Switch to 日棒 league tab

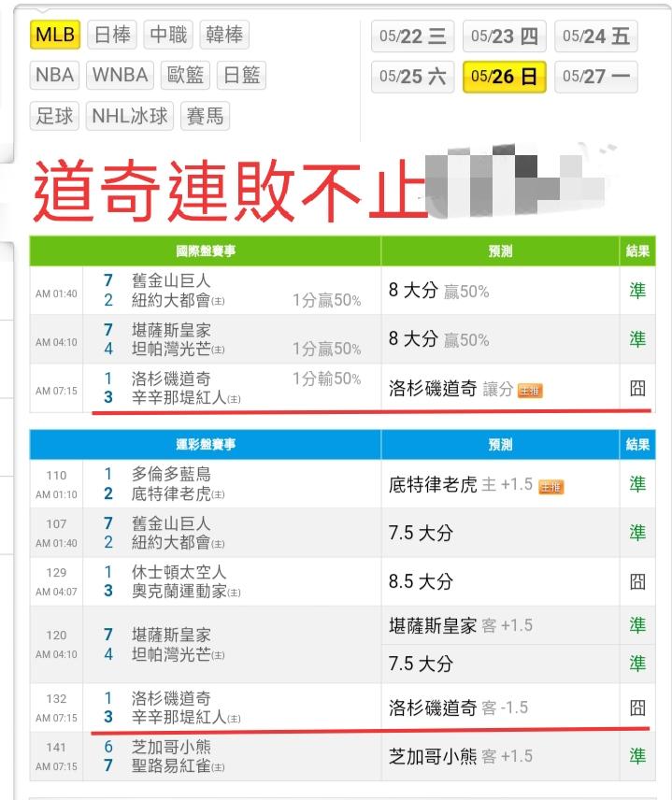112,35
